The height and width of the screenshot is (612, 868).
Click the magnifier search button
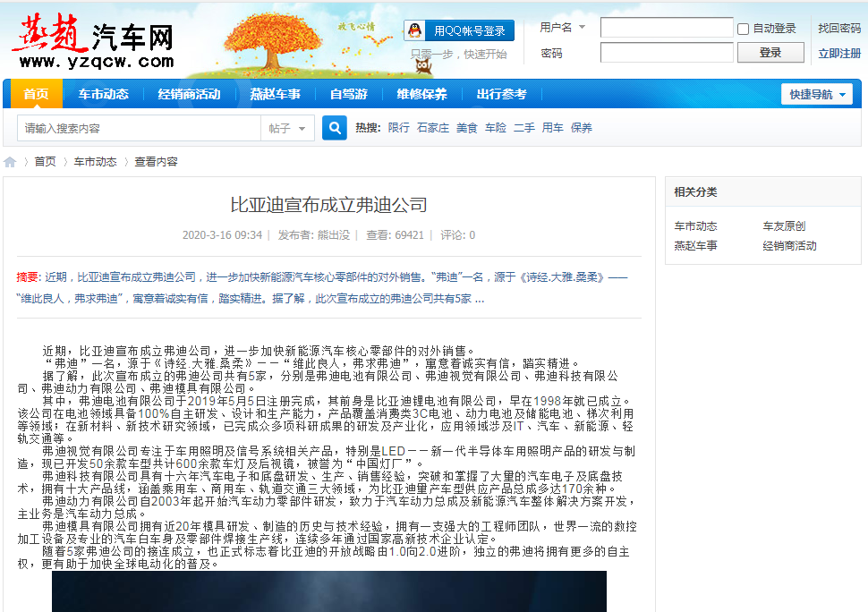click(335, 128)
